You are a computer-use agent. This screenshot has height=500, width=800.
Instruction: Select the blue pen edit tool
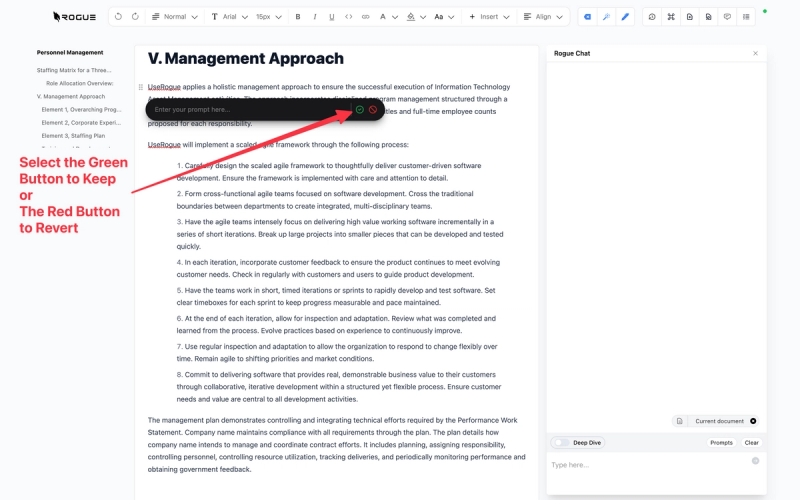pyautogui.click(x=625, y=17)
